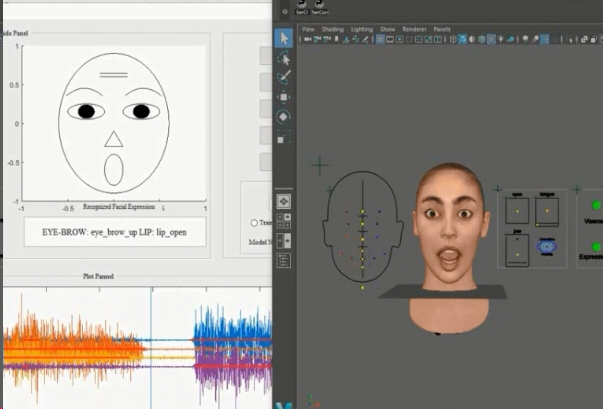Click the vertical cursor line in signal plot

[151, 347]
